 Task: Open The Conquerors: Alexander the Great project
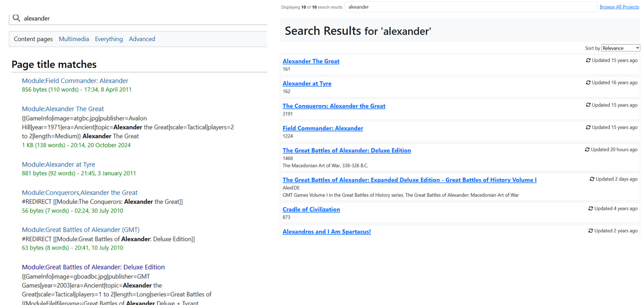(334, 106)
